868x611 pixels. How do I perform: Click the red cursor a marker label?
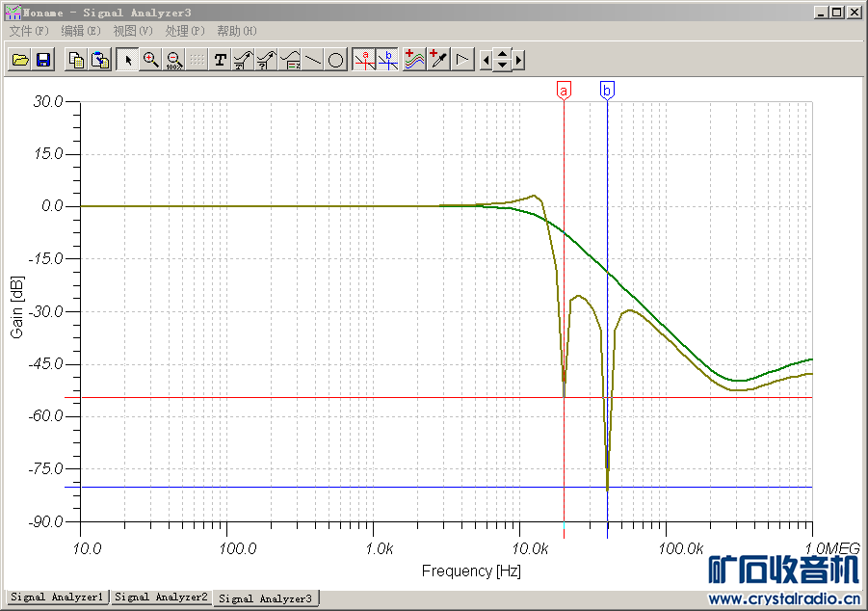click(x=564, y=91)
